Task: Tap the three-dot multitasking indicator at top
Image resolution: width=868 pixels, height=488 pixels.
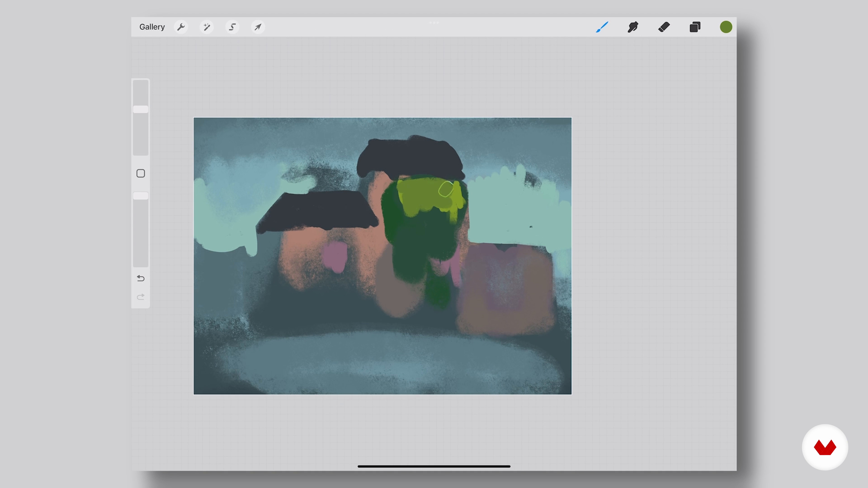Action: pos(434,23)
